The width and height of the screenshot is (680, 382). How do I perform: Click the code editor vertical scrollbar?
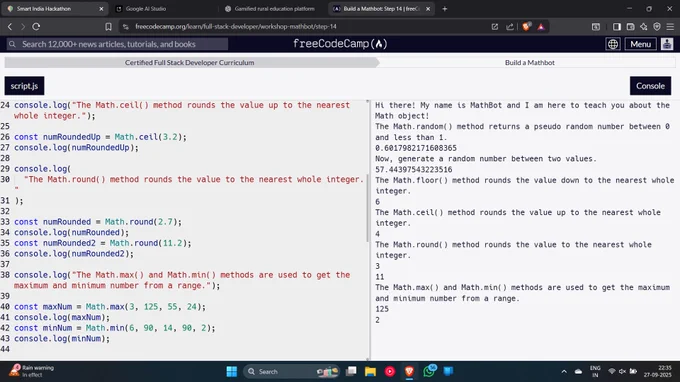point(368,208)
